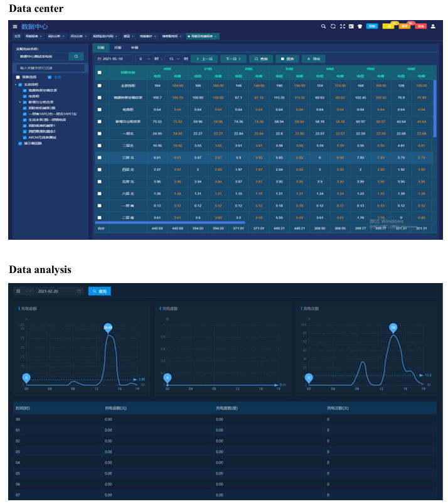The width and height of the screenshot is (448, 504).
Task: Collapse the 主进线柜 tree node arrow
Action: tap(16, 85)
